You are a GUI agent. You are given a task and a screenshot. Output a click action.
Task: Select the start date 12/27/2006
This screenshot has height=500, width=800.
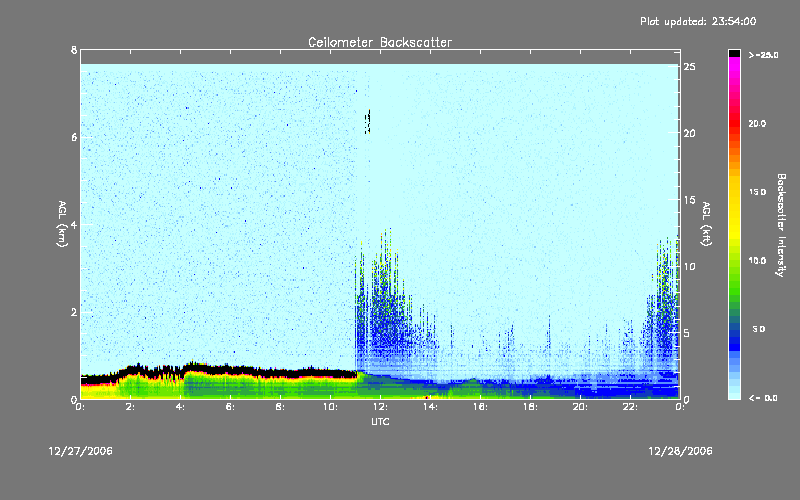(x=81, y=451)
